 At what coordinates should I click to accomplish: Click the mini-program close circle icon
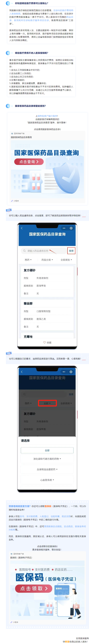[x=71, y=228]
